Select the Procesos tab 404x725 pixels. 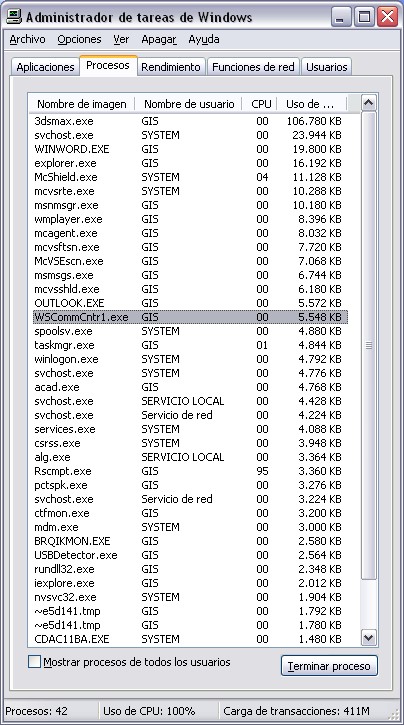[108, 66]
